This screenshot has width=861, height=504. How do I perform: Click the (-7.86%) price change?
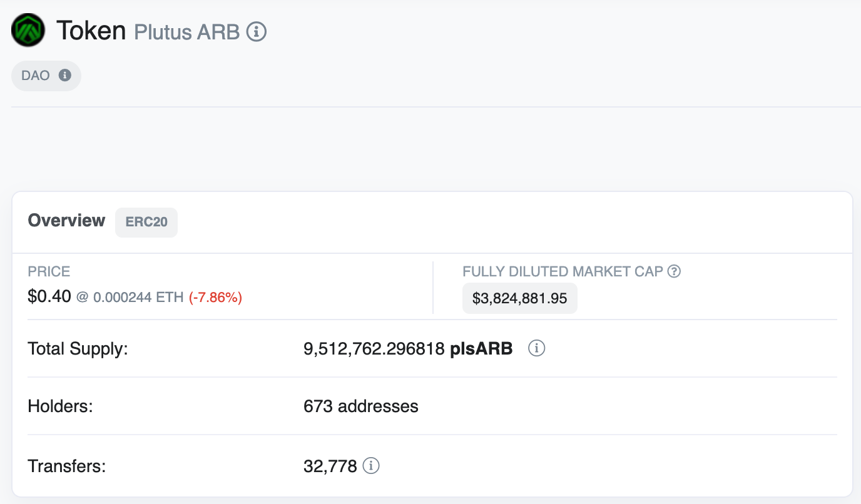(215, 298)
